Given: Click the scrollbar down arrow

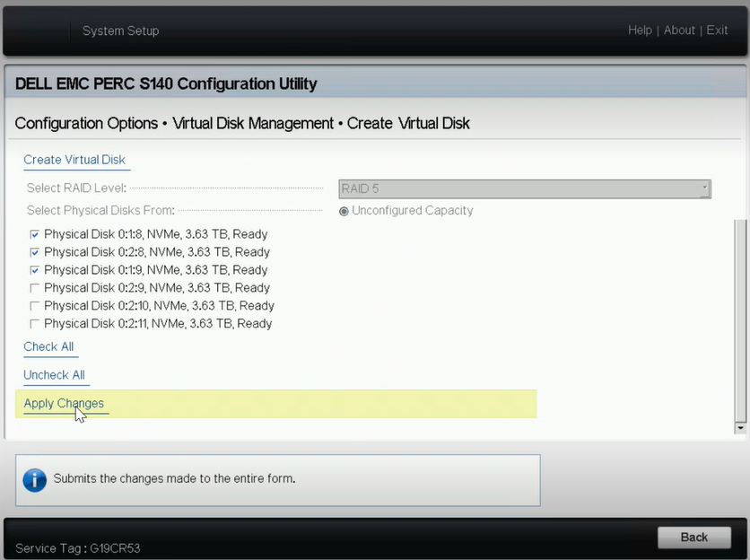Looking at the screenshot, I should [x=740, y=428].
